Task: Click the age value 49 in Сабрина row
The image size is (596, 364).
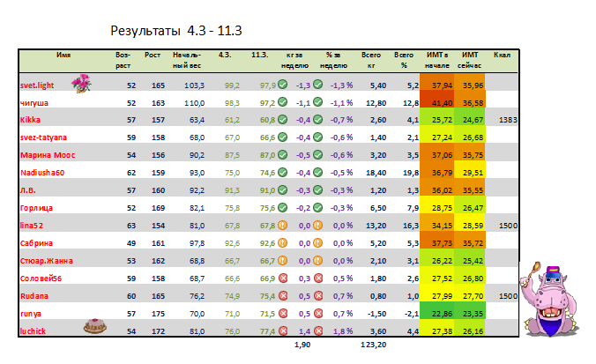Action: coord(131,243)
